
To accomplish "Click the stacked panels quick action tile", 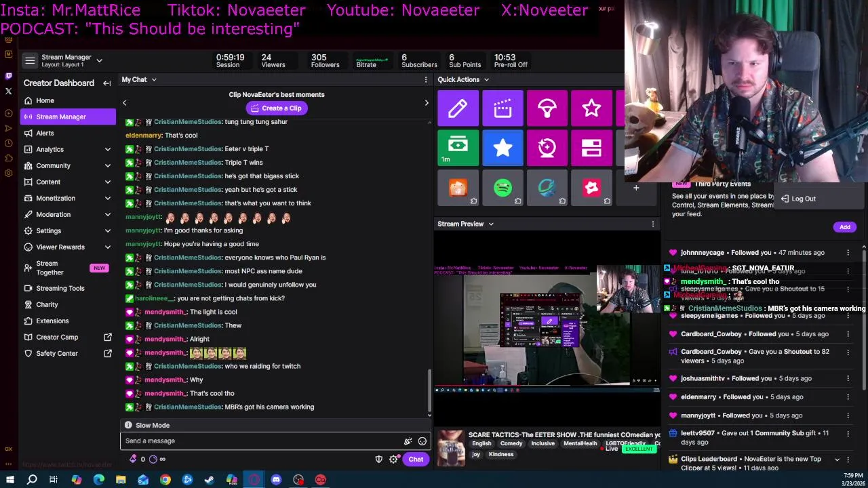I will (x=592, y=148).
